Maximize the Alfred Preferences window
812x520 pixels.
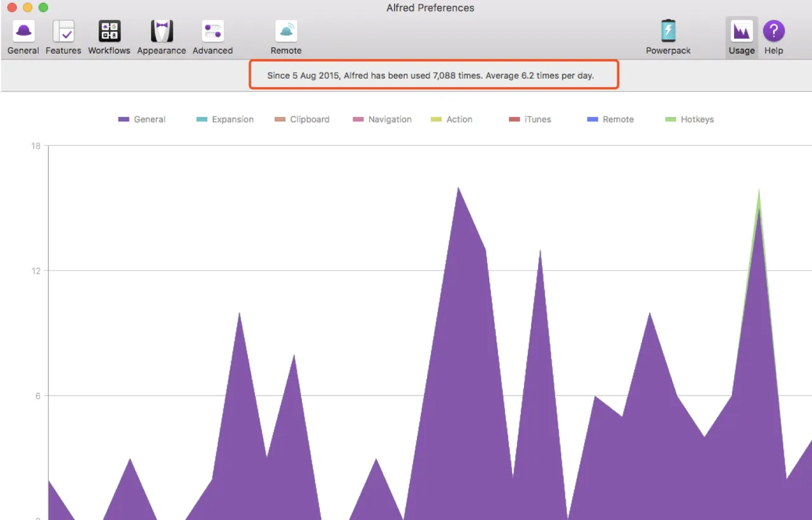click(43, 8)
